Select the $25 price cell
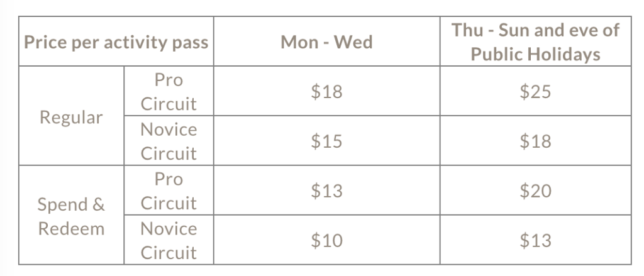644x276 pixels. click(535, 92)
